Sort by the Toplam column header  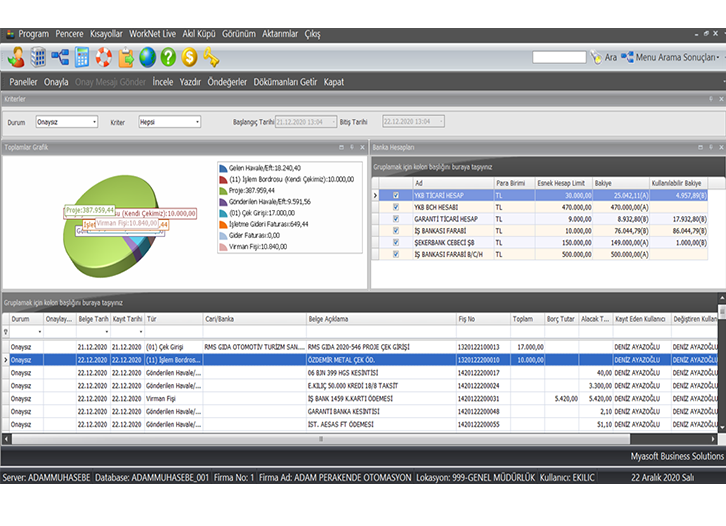tap(527, 319)
